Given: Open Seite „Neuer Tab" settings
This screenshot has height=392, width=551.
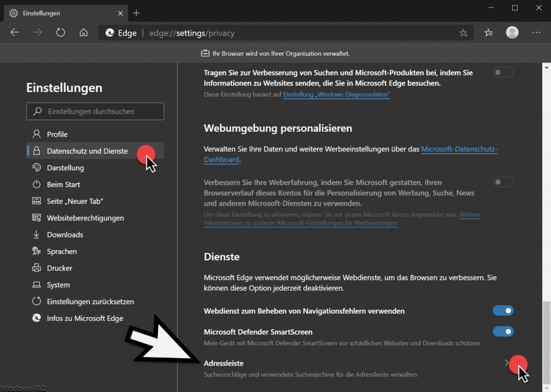Looking at the screenshot, I should [x=95, y=201].
